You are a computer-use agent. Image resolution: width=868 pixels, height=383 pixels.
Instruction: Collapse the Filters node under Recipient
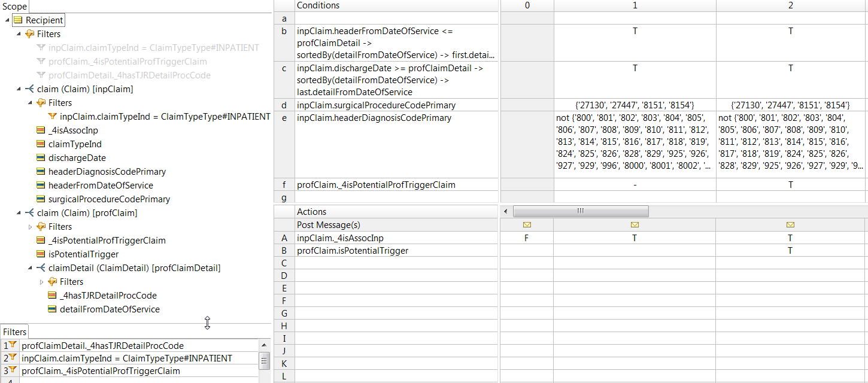click(x=19, y=34)
